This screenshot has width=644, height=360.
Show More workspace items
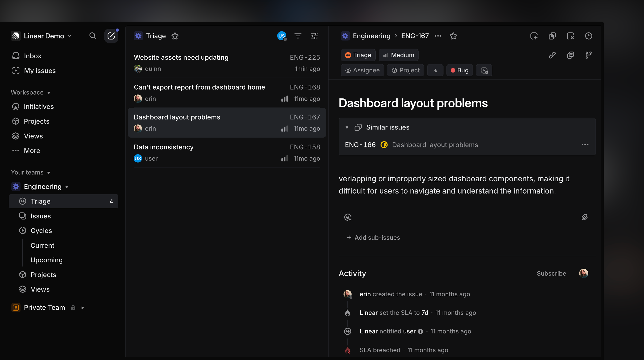click(x=64, y=151)
